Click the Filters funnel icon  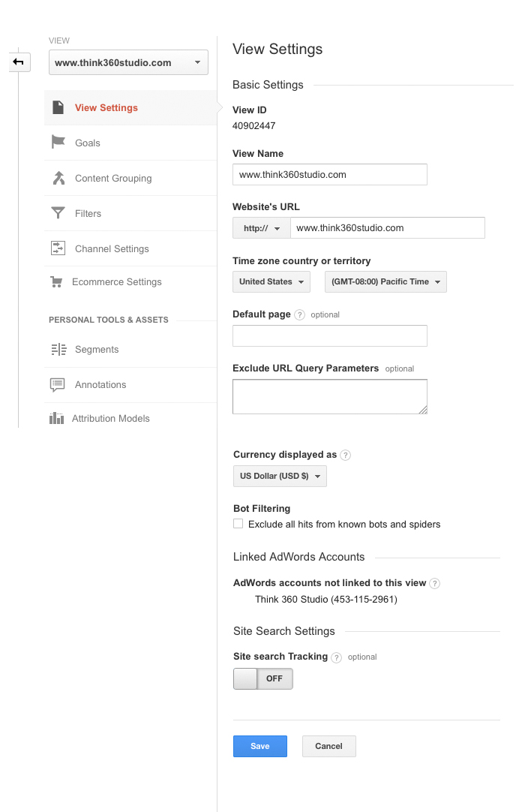coord(58,213)
